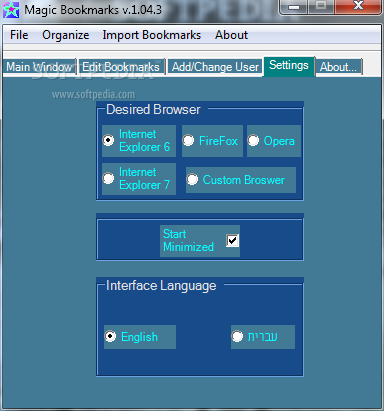Open the About menu in menu bar
The height and width of the screenshot is (411, 384).
pyautogui.click(x=231, y=35)
